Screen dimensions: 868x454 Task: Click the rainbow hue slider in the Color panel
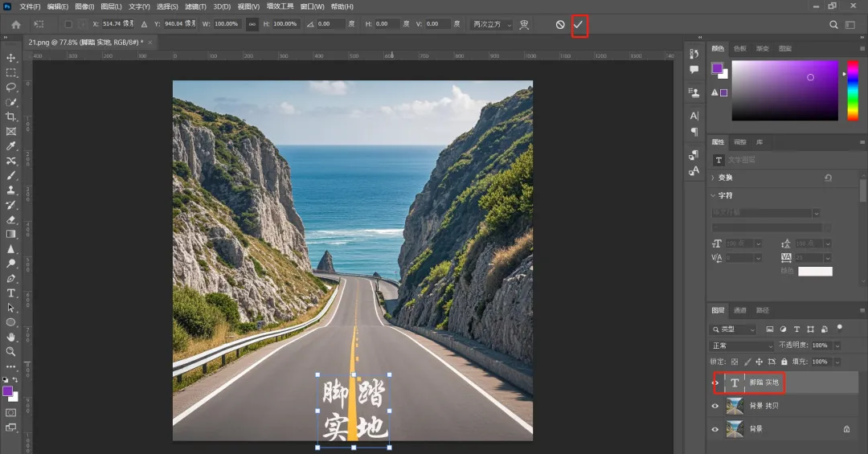[x=853, y=90]
